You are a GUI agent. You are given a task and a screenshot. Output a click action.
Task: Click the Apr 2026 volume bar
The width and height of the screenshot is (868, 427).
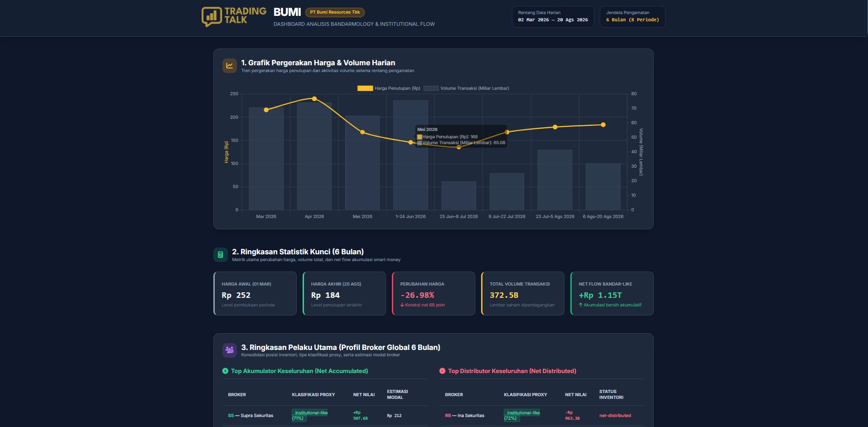(314, 156)
